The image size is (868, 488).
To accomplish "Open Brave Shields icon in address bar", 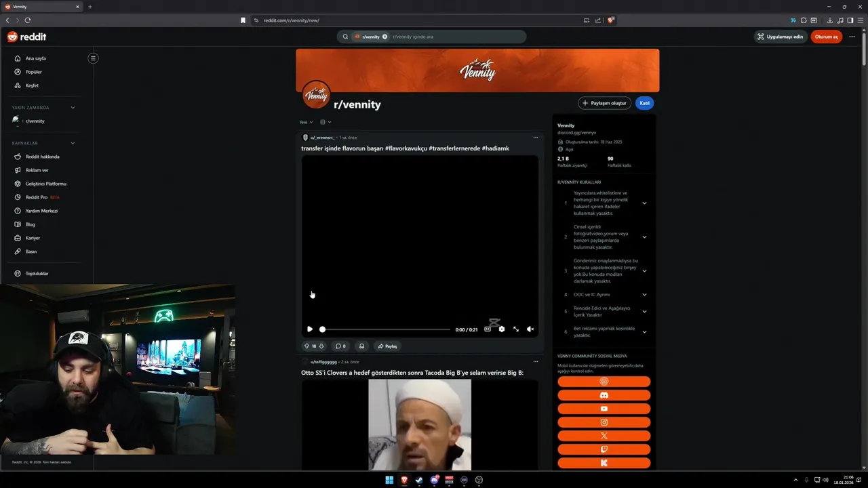I will [x=610, y=20].
